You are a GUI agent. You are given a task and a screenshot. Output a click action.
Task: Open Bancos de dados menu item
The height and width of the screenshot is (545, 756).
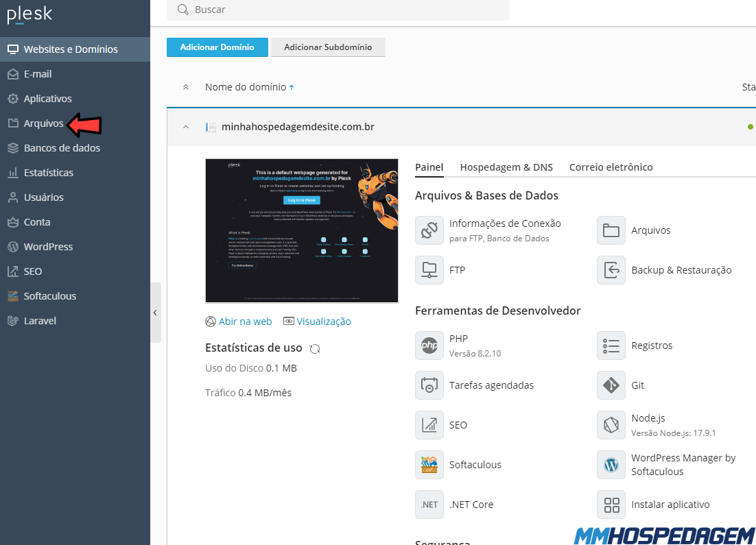[75, 148]
